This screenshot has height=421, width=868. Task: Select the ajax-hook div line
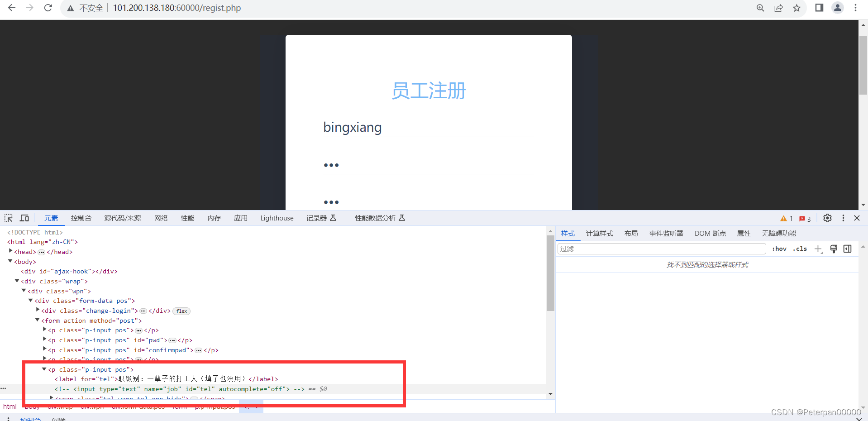[69, 271]
